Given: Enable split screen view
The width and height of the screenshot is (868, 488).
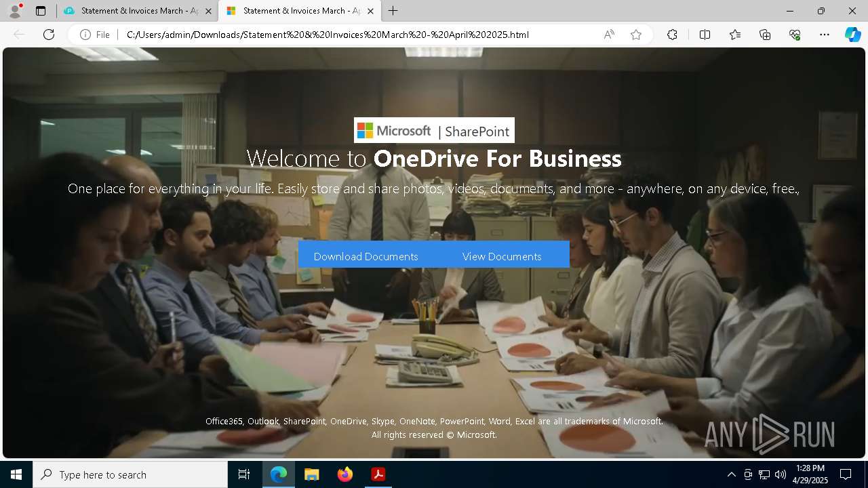Looking at the screenshot, I should (705, 35).
